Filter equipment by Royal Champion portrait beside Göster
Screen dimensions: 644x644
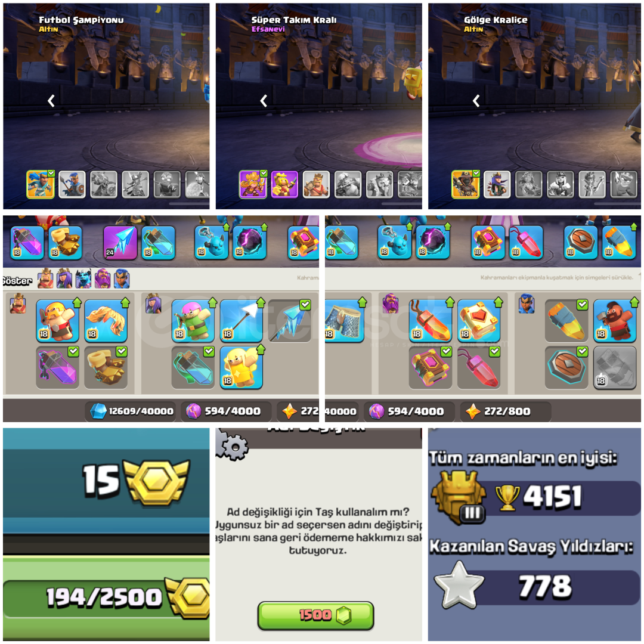pyautogui.click(x=122, y=279)
